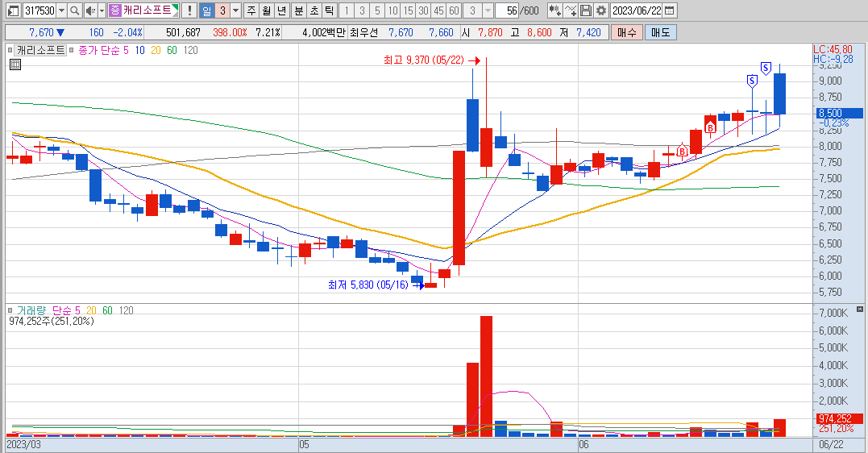Toggle the 거래량 volume indicator checkbox

(x=10, y=310)
